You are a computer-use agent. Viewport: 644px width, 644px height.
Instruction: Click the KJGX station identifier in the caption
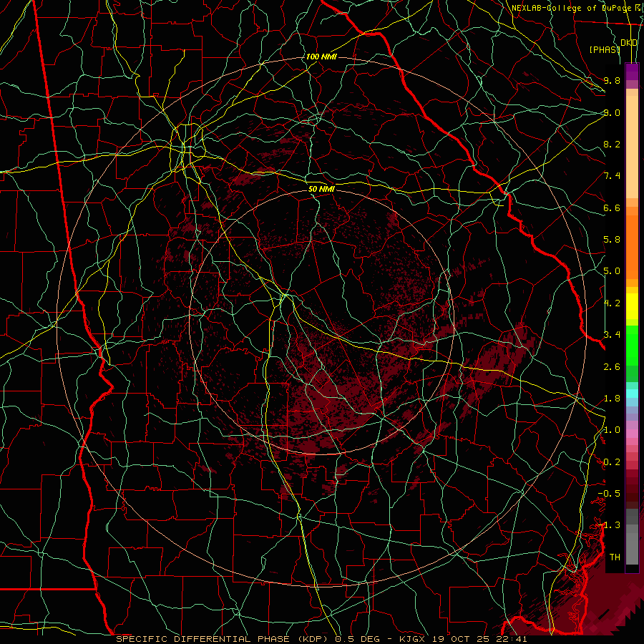pyautogui.click(x=413, y=639)
